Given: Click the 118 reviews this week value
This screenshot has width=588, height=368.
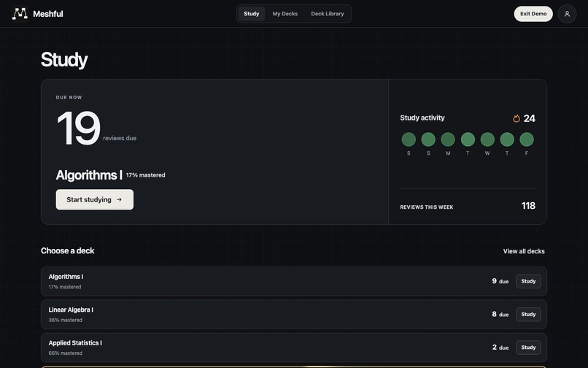Looking at the screenshot, I should pos(528,206).
